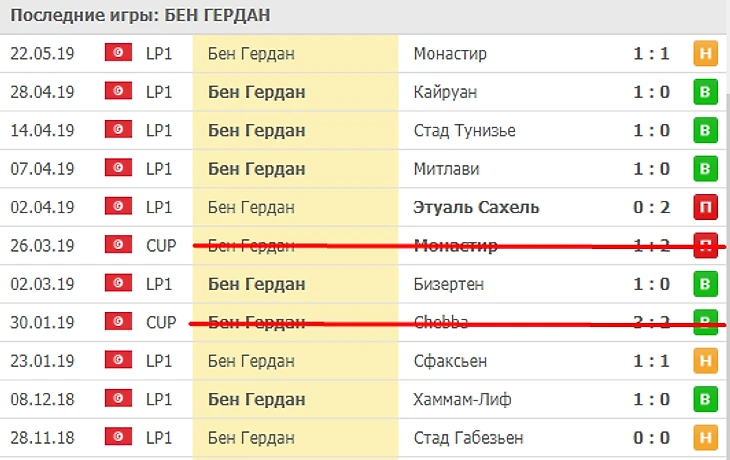
Task: Click the CUP label in the 26.03.19 row
Action: [161, 246]
